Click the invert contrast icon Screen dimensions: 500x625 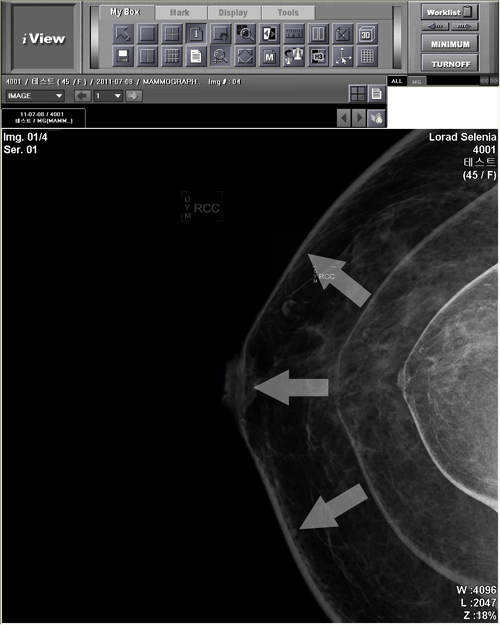(270, 33)
